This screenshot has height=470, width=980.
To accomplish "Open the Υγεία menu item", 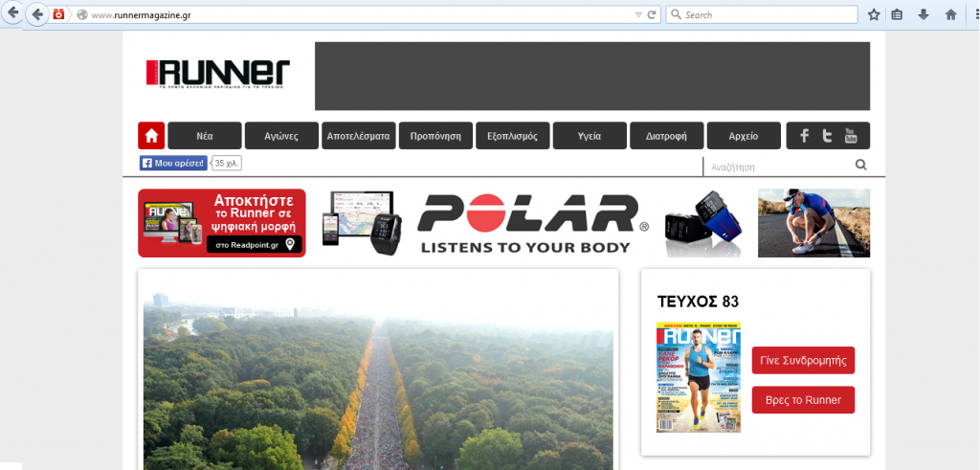I will [590, 136].
